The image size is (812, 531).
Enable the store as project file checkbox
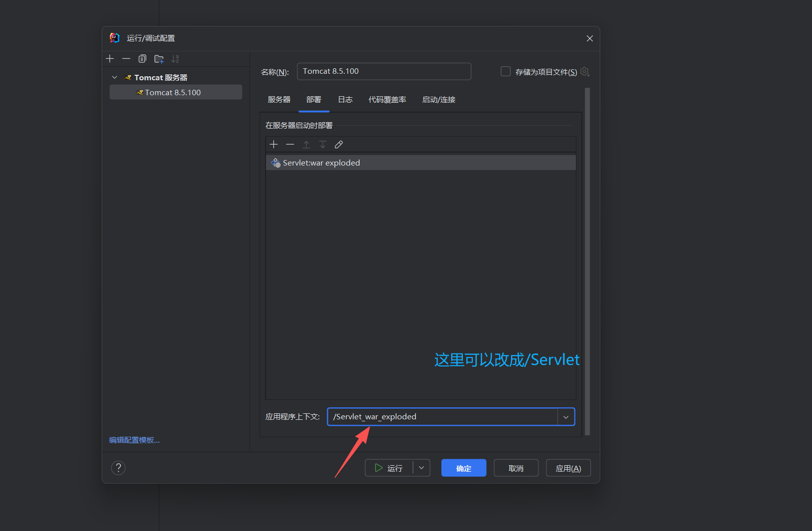[x=506, y=72]
